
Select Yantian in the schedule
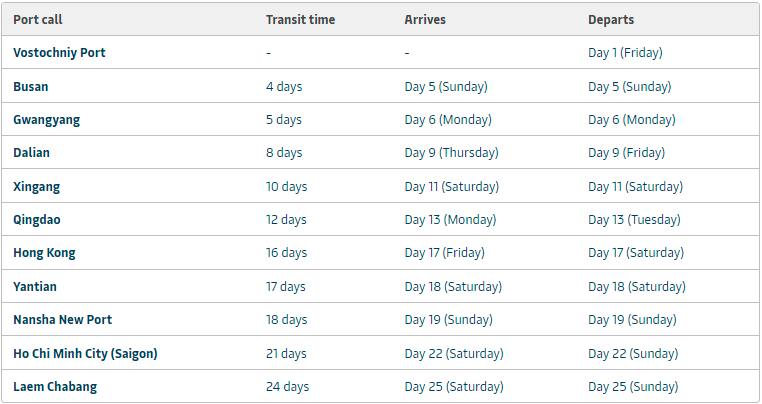point(35,286)
